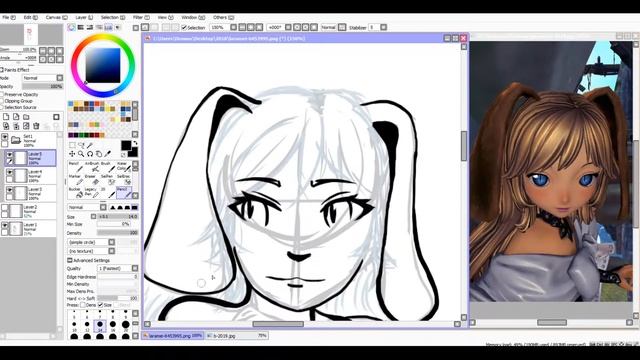
Task: Select the Brush tool in the tool tray
Action: click(x=107, y=167)
